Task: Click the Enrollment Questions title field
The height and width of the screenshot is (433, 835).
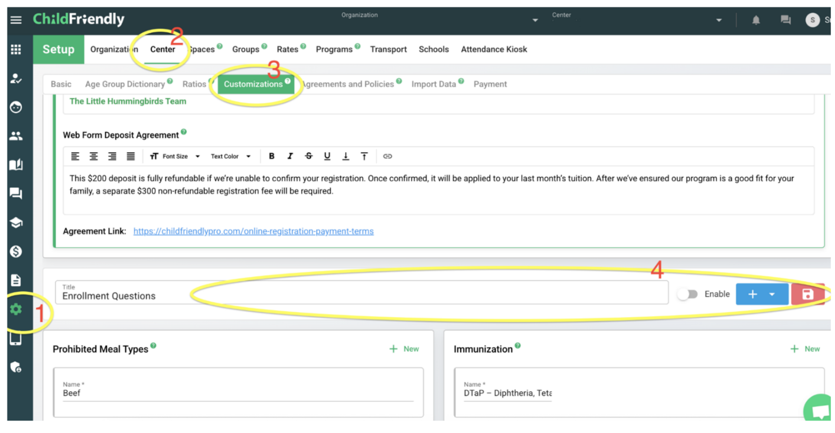Action: click(x=362, y=292)
